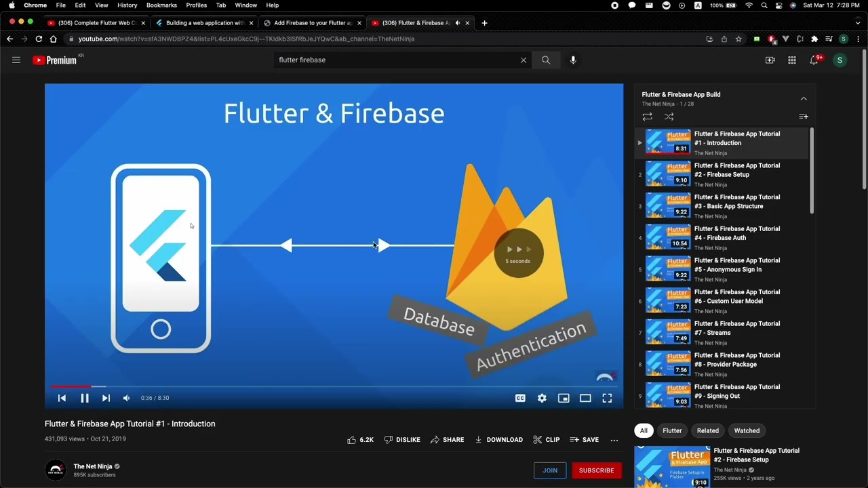This screenshot has height=488, width=868.
Task: Click the Chrome address bar URL
Action: tap(246, 39)
